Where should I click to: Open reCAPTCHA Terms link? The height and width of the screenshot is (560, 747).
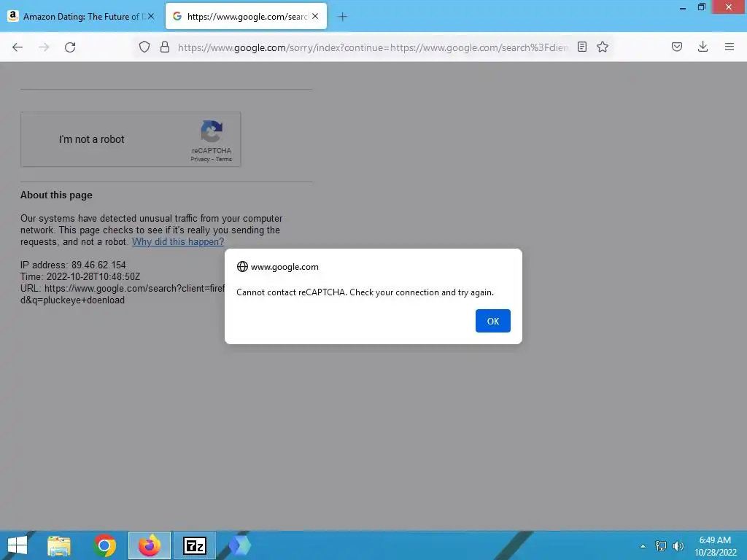(x=223, y=159)
